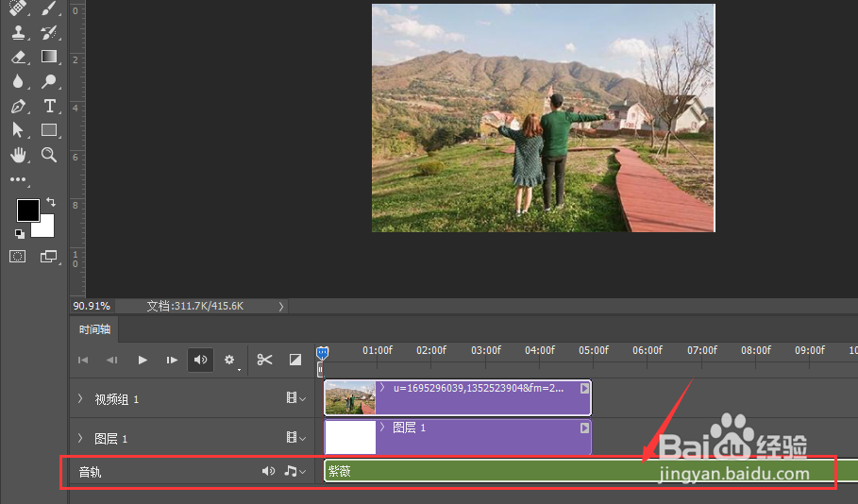Image resolution: width=858 pixels, height=504 pixels.
Task: Select the History Brush tool
Action: [x=49, y=32]
